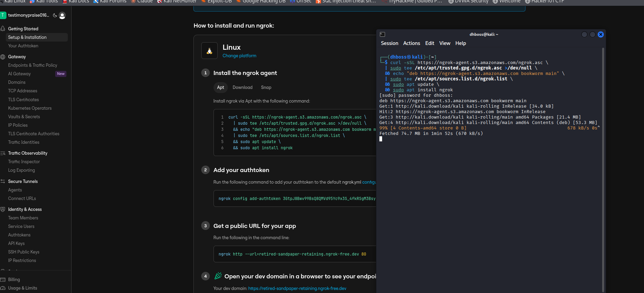Viewport: 644px width, 293px height.
Task: Click the Billing card icon
Action: [x=3, y=280]
